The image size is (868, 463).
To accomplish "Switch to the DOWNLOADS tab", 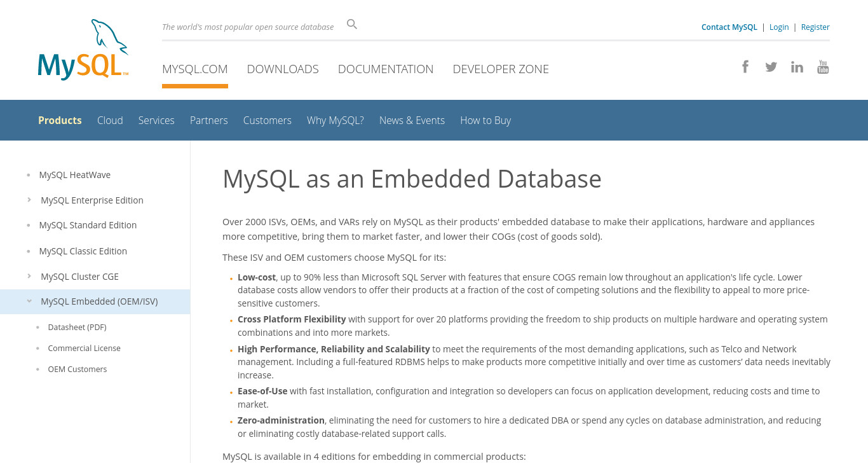I will pyautogui.click(x=283, y=69).
